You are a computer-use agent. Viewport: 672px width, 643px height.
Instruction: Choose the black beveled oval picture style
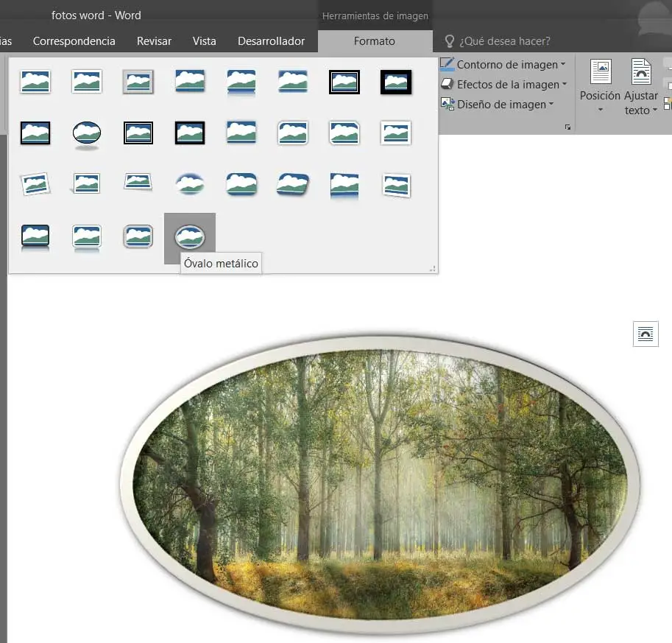point(87,134)
